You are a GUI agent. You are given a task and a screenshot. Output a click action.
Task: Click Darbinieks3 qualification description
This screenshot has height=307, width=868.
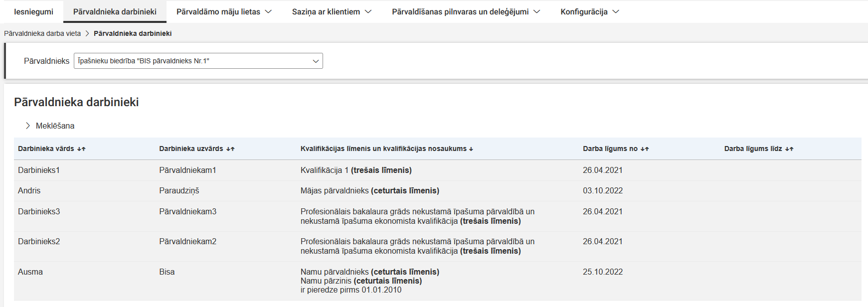(417, 216)
